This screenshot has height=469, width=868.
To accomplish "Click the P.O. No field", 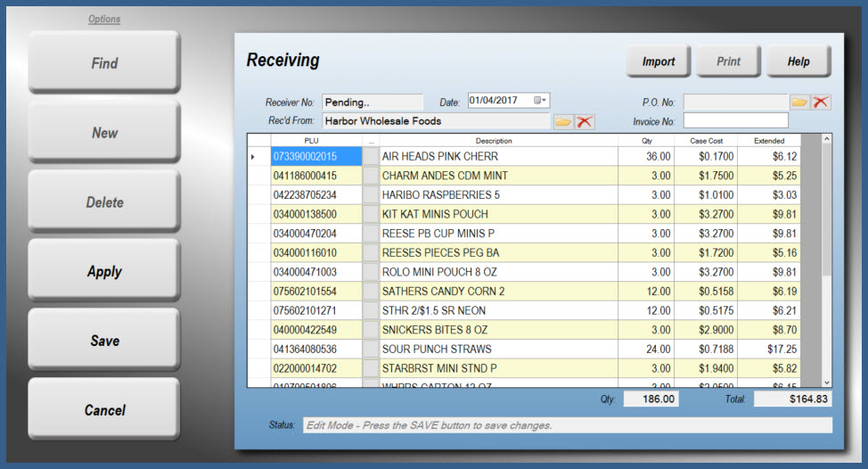I will point(736,102).
